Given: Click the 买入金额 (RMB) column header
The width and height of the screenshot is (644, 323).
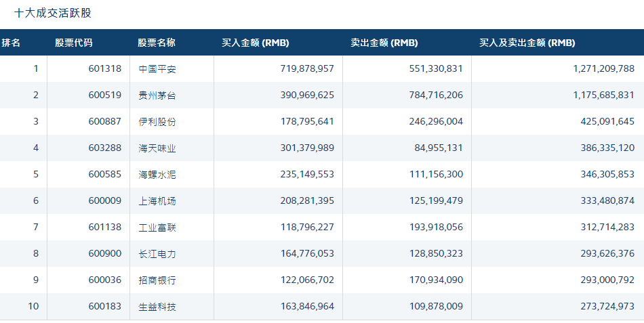Looking at the screenshot, I should [x=256, y=43].
